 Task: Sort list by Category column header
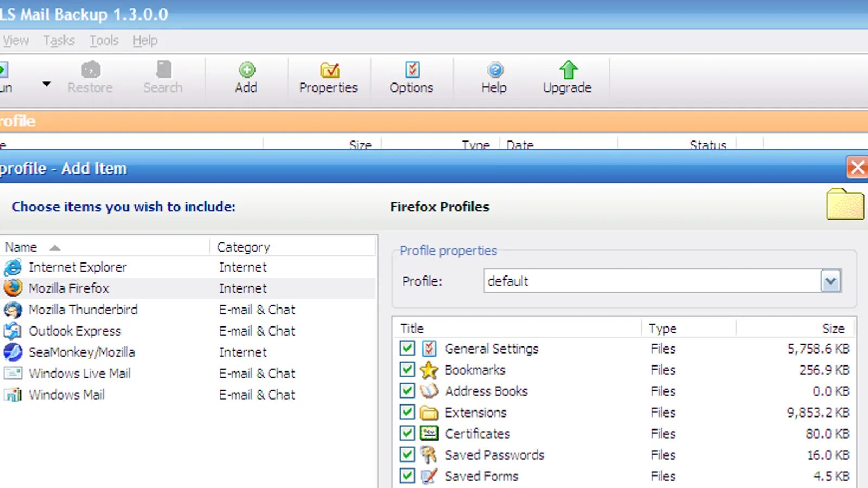pyautogui.click(x=293, y=247)
